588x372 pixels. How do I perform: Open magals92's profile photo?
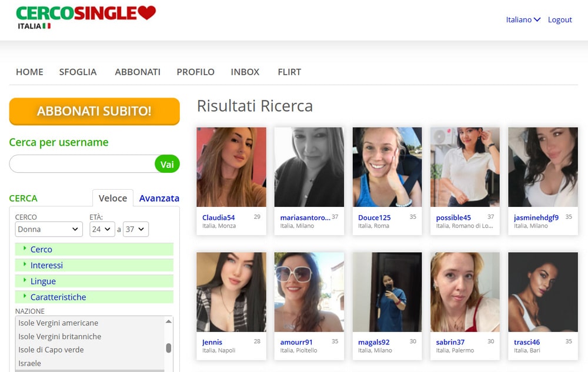click(x=387, y=292)
